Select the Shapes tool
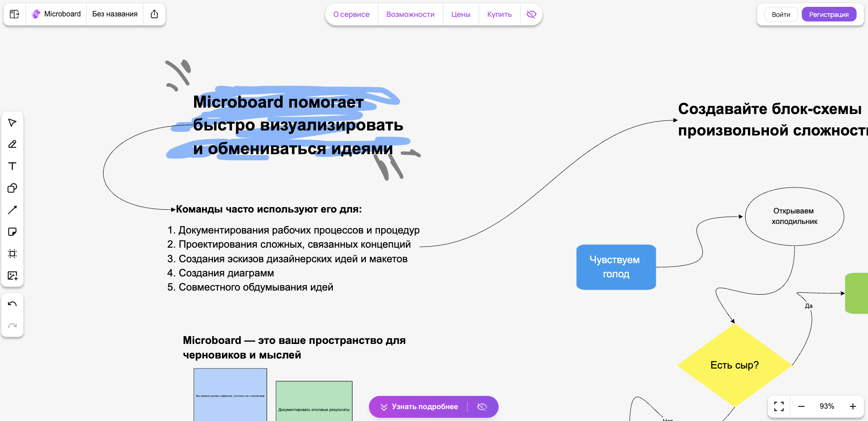 pos(12,188)
